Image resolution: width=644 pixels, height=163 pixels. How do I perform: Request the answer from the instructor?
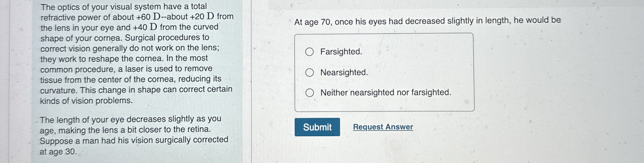[x=382, y=127]
